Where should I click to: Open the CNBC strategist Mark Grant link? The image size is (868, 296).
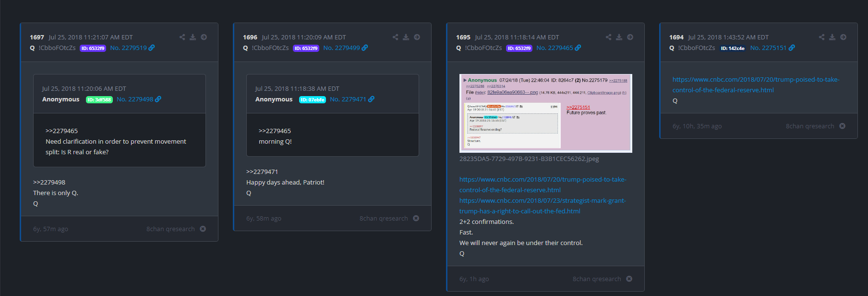(542, 206)
